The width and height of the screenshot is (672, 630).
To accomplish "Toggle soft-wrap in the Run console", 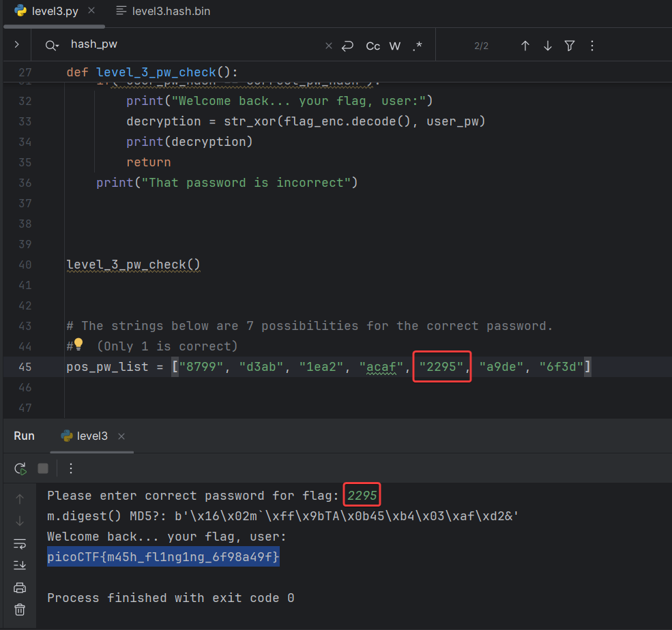I will pyautogui.click(x=20, y=543).
